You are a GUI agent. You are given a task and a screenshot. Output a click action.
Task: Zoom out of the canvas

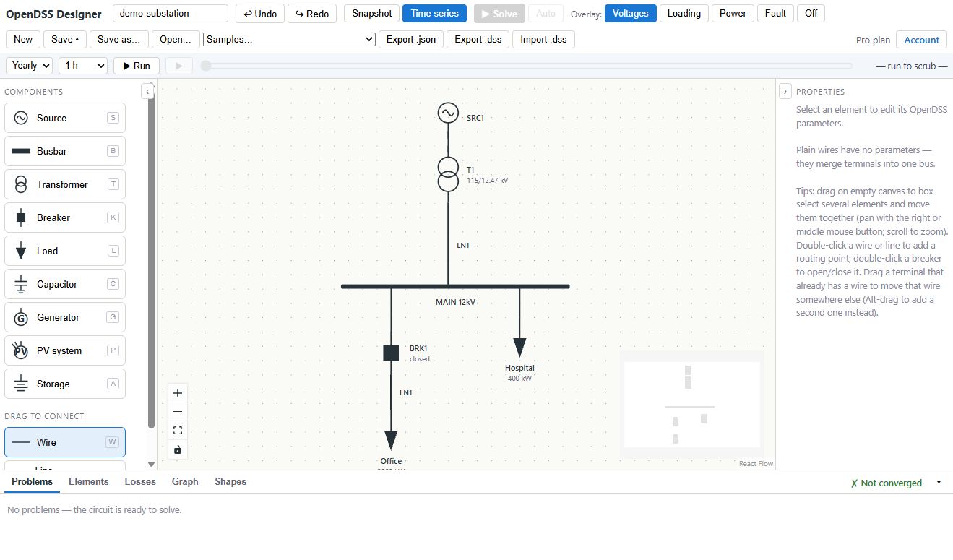(x=178, y=412)
